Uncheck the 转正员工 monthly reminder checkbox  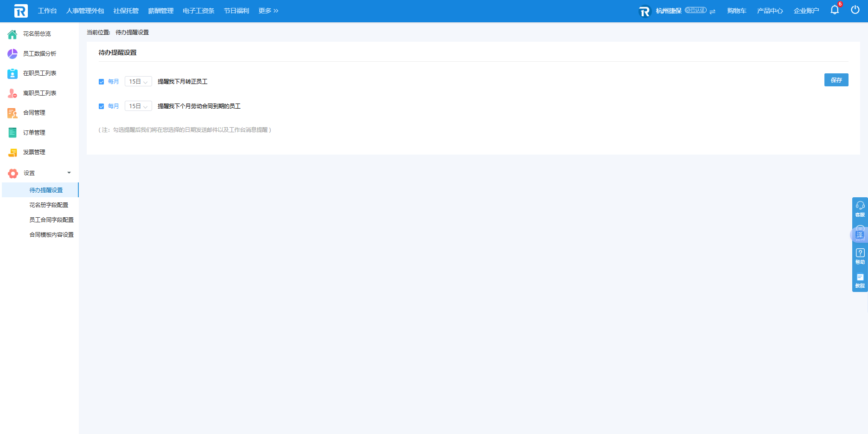pyautogui.click(x=101, y=82)
